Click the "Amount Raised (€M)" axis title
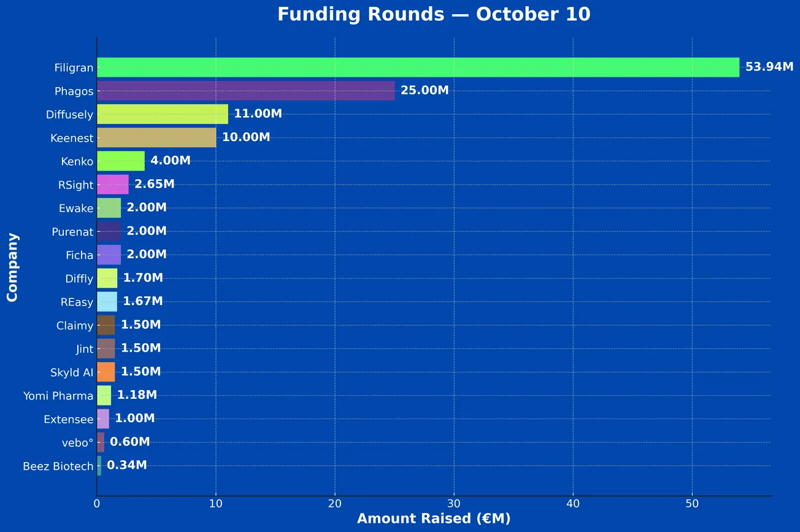The height and width of the screenshot is (532, 800). point(434,519)
